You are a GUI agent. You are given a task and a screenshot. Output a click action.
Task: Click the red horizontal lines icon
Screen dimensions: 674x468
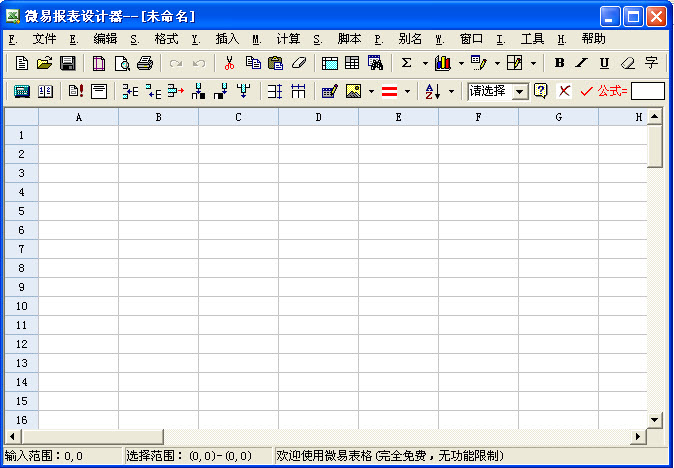[389, 91]
